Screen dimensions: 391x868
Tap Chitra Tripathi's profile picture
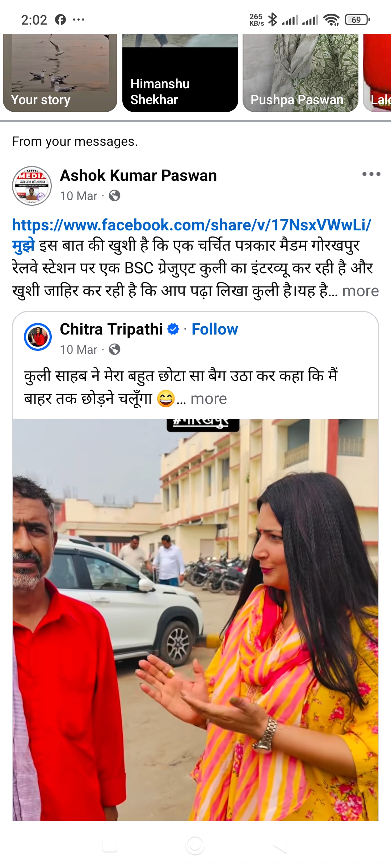(x=38, y=337)
